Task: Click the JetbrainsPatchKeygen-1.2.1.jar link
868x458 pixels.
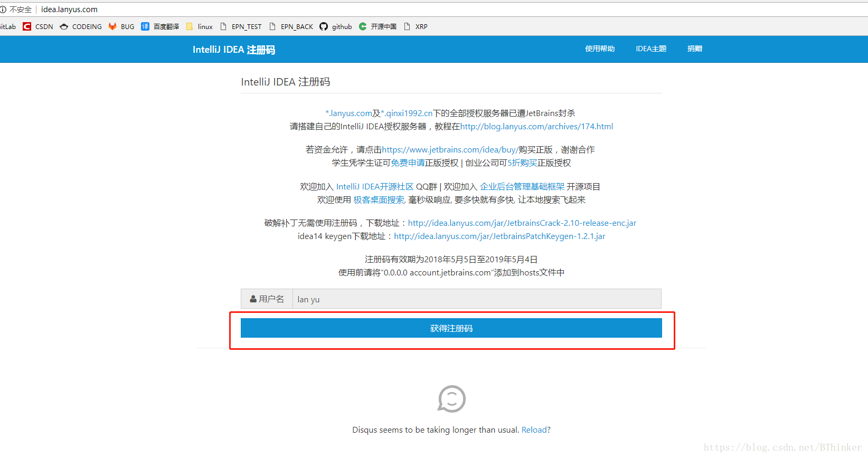Action: [x=499, y=236]
